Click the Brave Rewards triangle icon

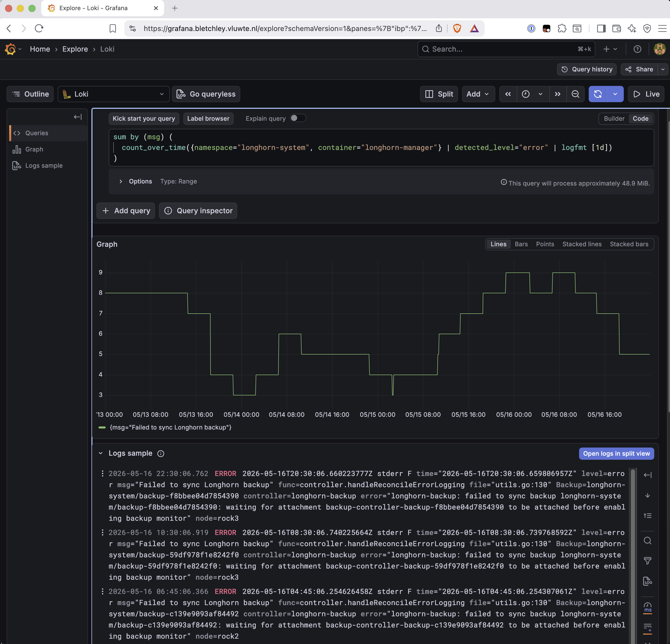(x=474, y=28)
